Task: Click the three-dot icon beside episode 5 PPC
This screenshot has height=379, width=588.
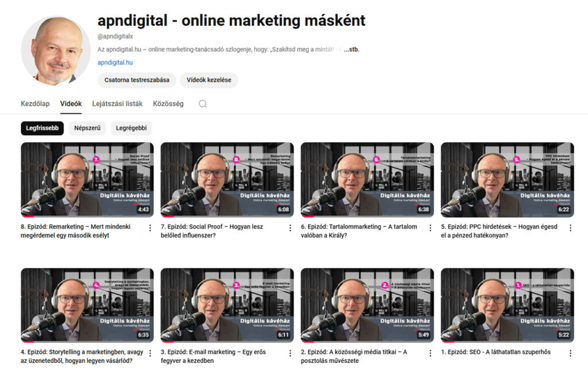Action: (x=570, y=227)
